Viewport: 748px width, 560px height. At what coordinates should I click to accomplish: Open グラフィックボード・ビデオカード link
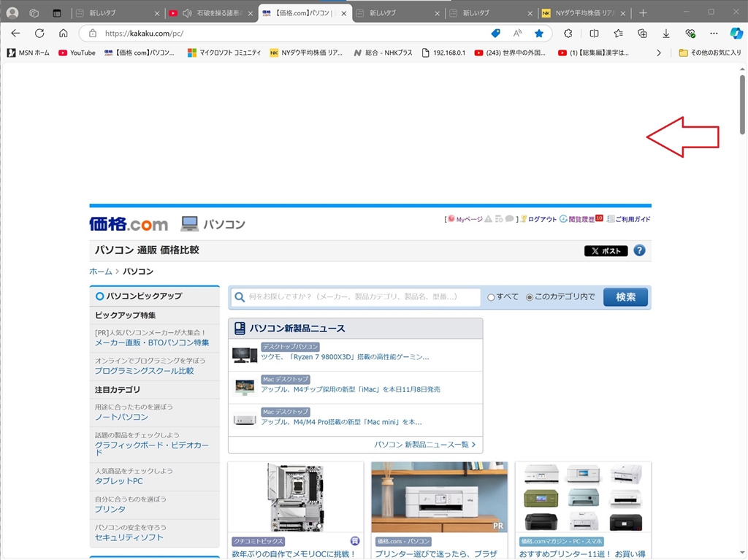(x=152, y=448)
